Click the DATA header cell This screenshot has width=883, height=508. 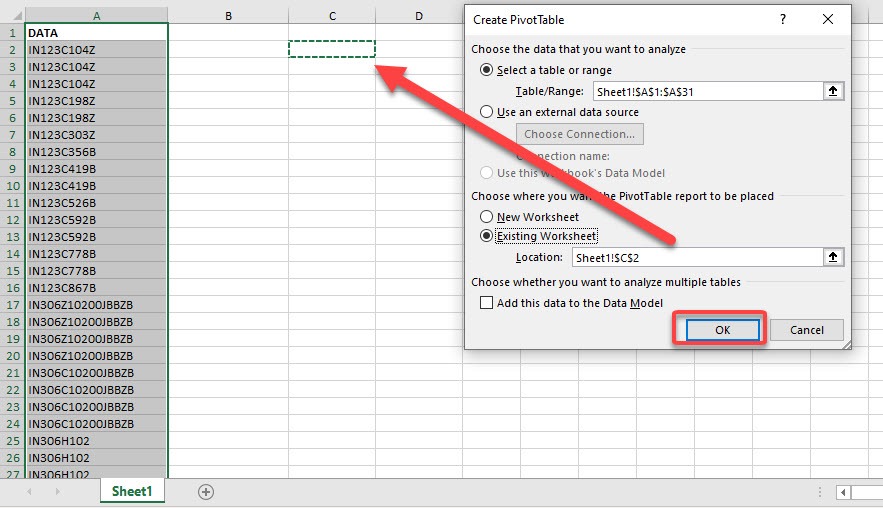97,33
